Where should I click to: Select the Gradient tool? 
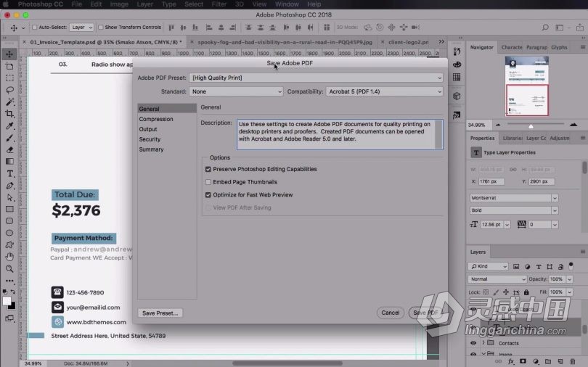(x=9, y=162)
